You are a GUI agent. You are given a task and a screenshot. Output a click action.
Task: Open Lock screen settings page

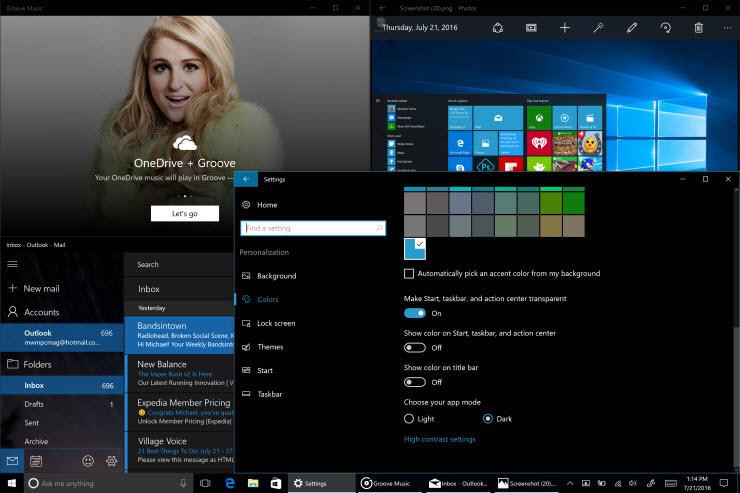pyautogui.click(x=275, y=323)
